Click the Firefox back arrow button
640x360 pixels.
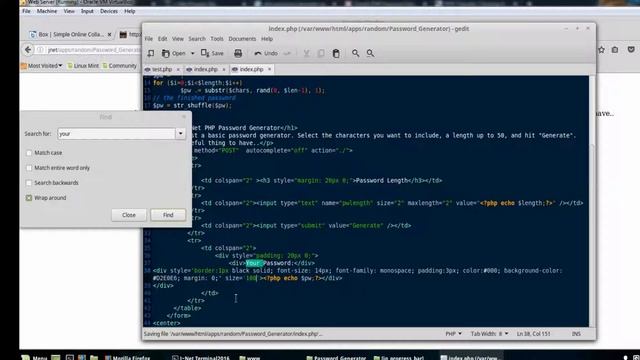click(28, 50)
